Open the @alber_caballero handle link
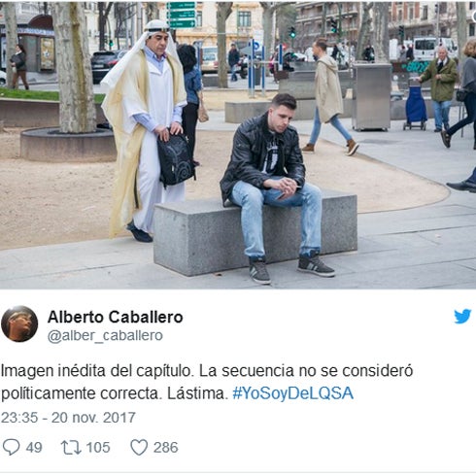The height and width of the screenshot is (476, 476). pos(105,336)
